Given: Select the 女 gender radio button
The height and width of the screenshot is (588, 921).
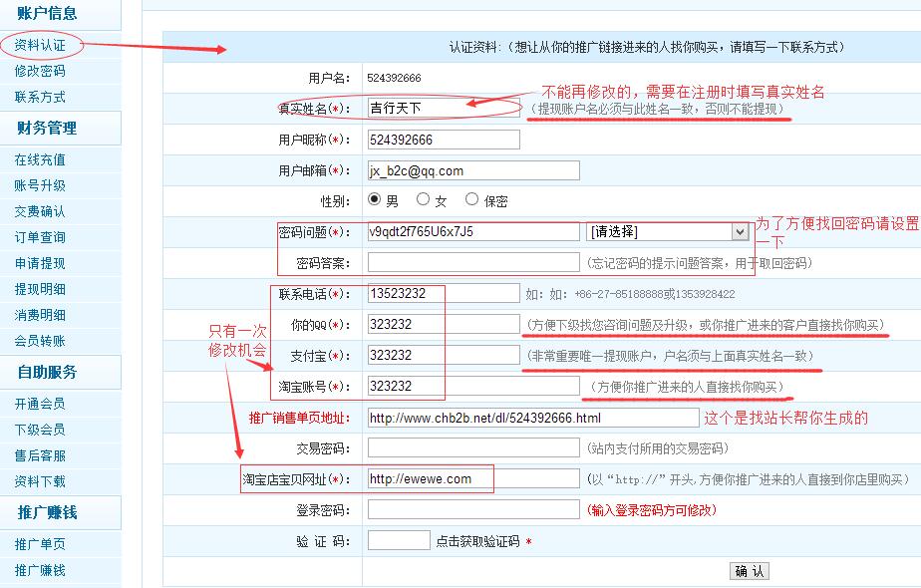Looking at the screenshot, I should 424,199.
